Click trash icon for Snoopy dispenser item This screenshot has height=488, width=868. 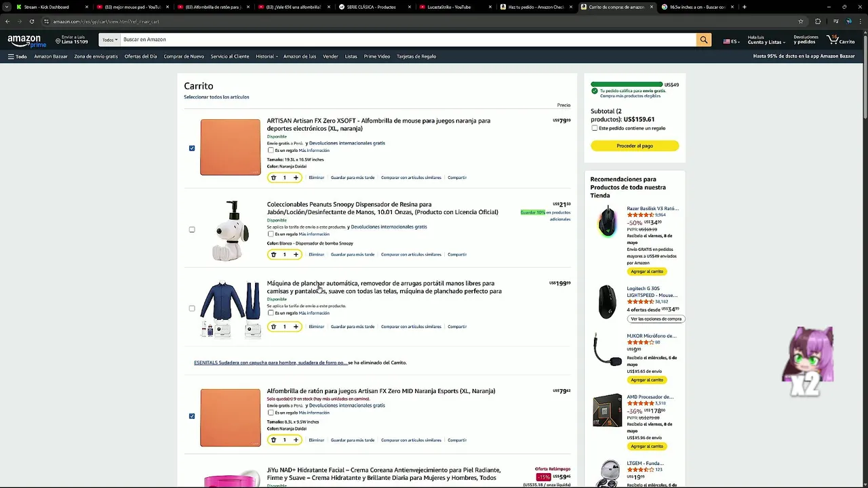(273, 254)
